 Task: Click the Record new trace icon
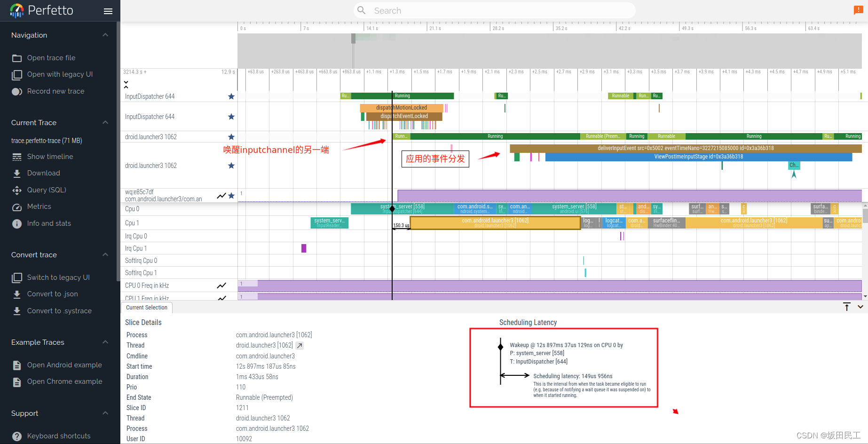(17, 91)
